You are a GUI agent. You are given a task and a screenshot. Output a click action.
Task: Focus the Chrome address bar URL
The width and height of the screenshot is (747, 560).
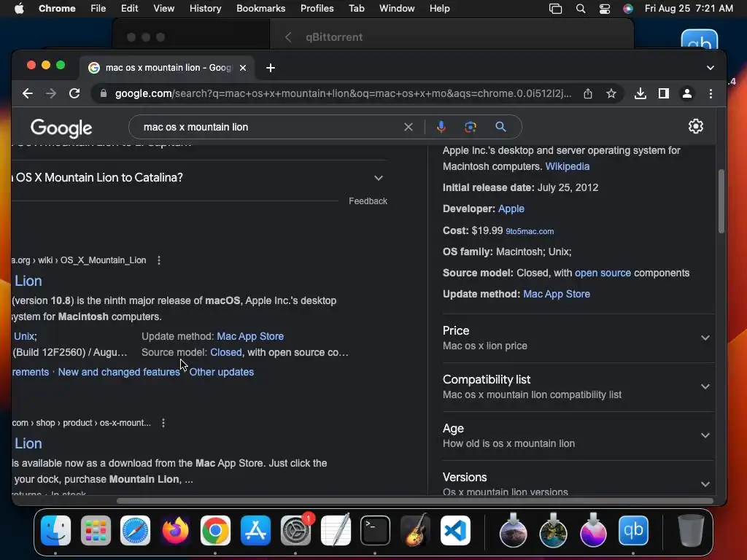point(343,93)
